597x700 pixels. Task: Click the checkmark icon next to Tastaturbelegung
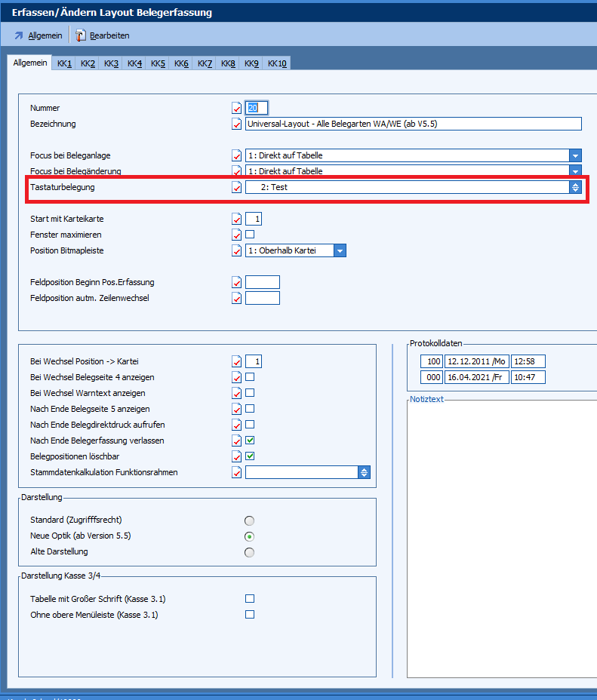237,187
